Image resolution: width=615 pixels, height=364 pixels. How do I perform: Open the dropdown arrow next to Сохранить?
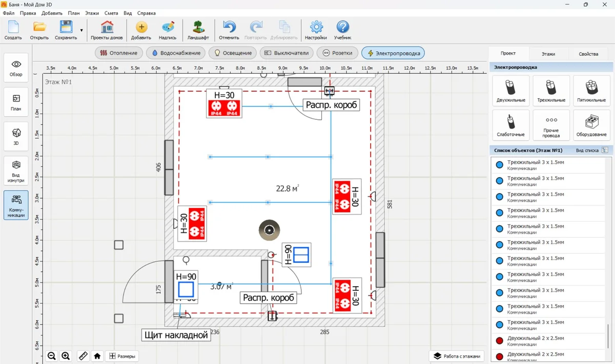(x=81, y=30)
